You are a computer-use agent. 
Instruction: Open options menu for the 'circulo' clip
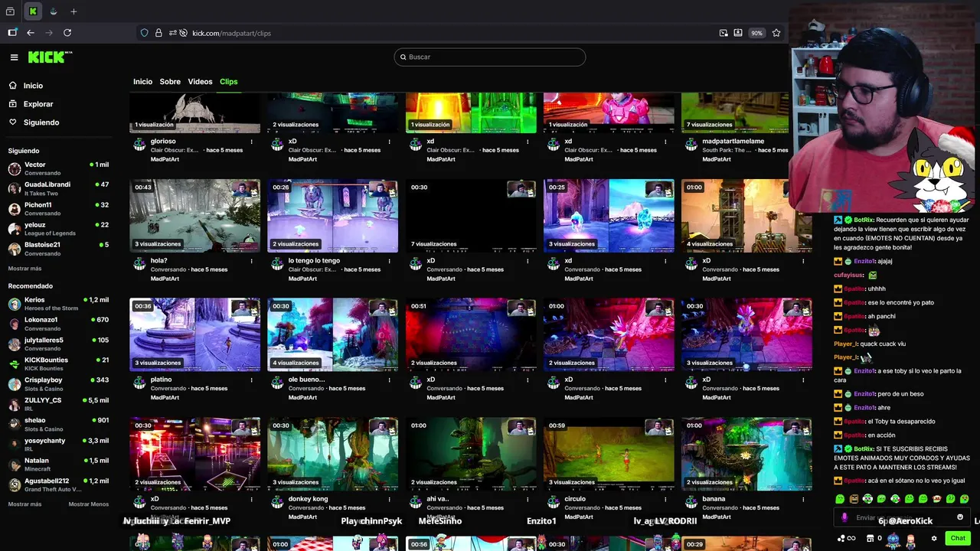pos(665,499)
